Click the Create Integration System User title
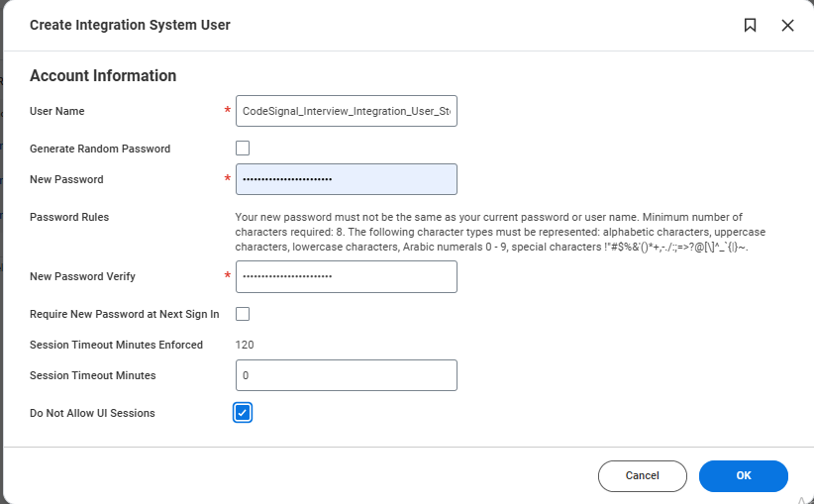 [x=130, y=25]
